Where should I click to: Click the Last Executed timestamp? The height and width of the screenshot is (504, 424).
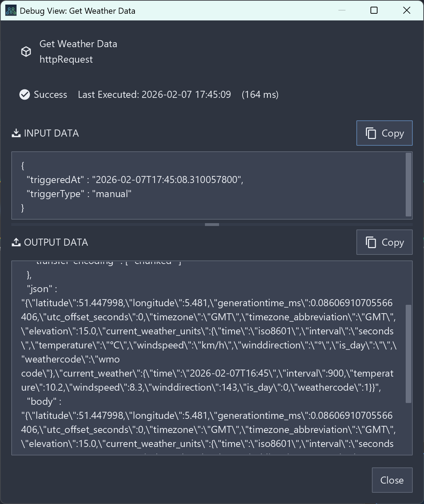pos(155,94)
